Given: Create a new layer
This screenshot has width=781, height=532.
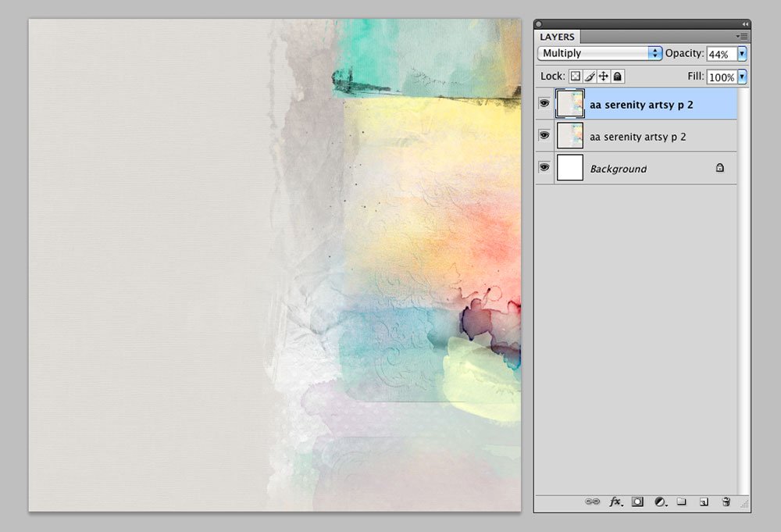Looking at the screenshot, I should [x=704, y=502].
